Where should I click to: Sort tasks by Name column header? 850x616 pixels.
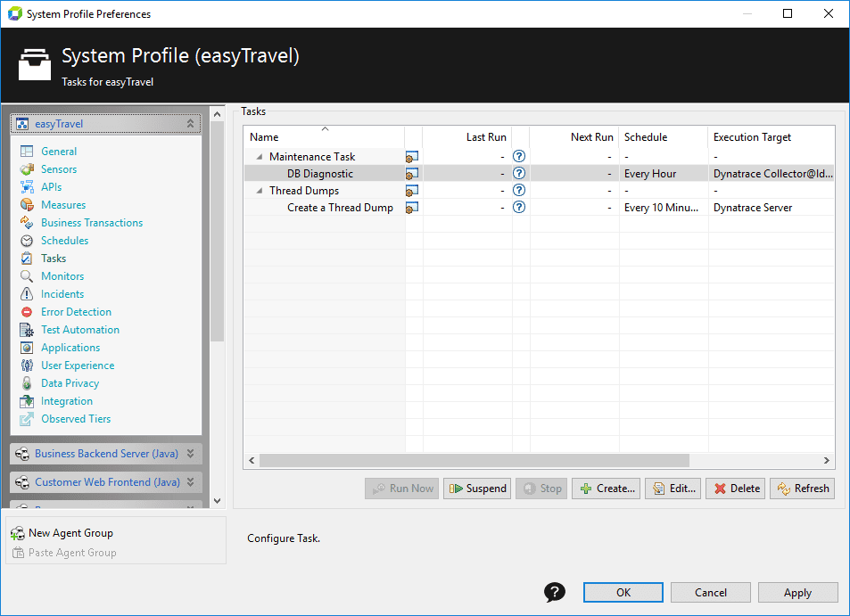click(324, 137)
